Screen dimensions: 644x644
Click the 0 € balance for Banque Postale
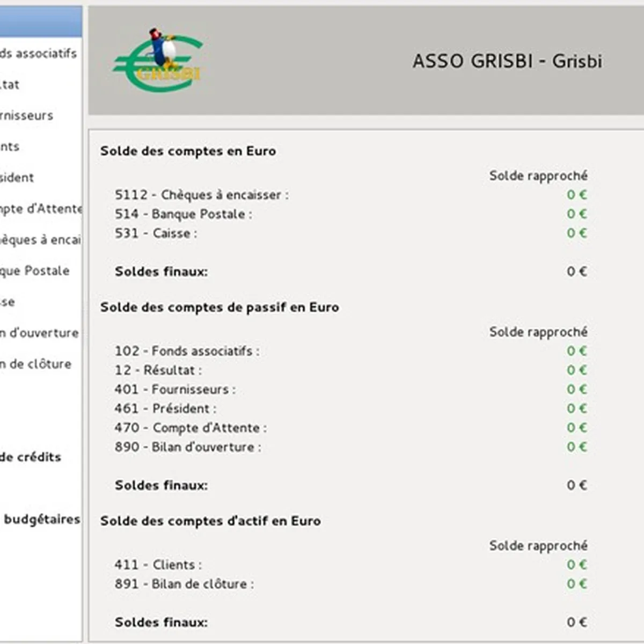[577, 214]
